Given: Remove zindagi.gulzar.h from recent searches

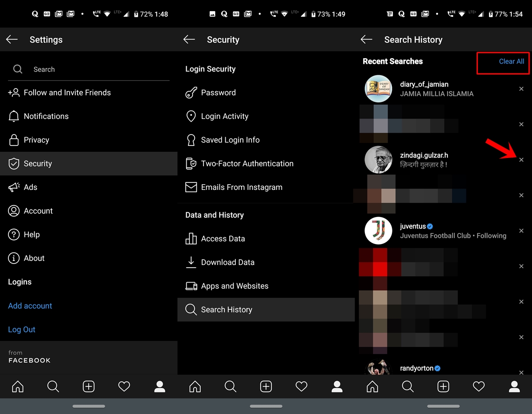Looking at the screenshot, I should [x=521, y=160].
